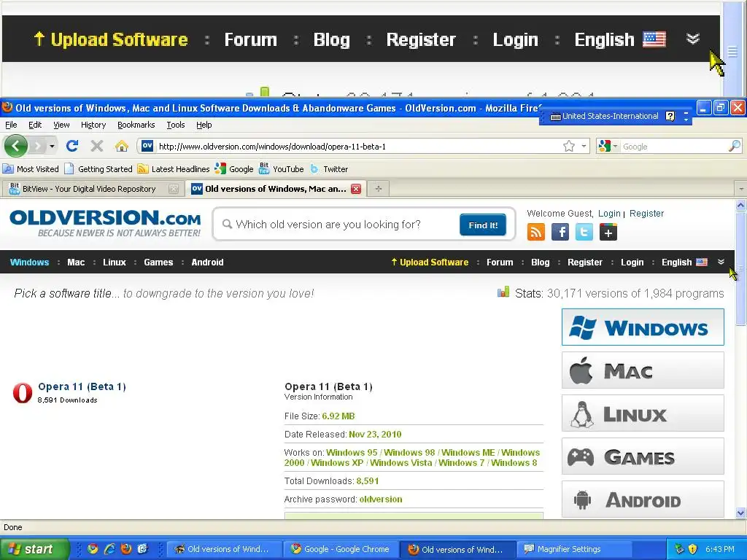Click the red Opera logo icon
The height and width of the screenshot is (560, 747).
coord(23,393)
